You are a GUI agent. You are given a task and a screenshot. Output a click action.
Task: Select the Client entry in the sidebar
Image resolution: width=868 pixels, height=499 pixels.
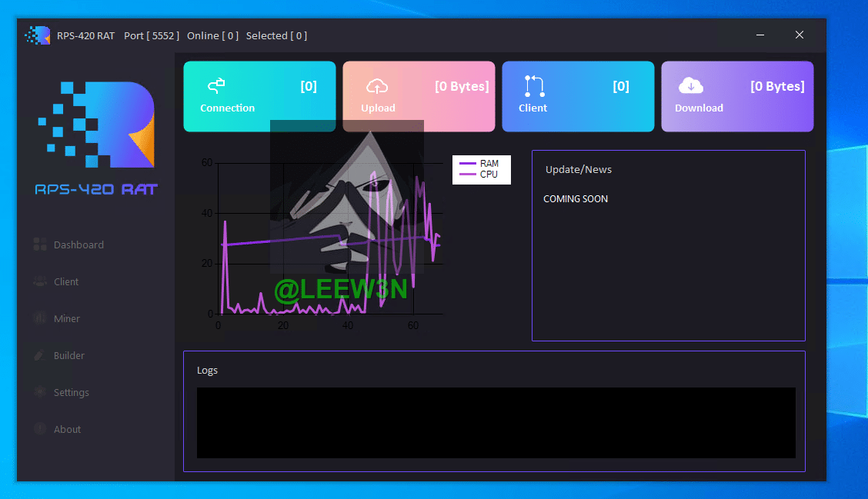tap(66, 281)
